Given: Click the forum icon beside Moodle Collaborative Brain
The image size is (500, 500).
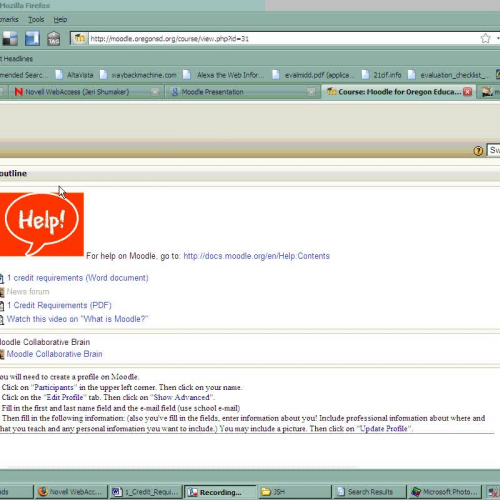Looking at the screenshot, I should coord(2,354).
